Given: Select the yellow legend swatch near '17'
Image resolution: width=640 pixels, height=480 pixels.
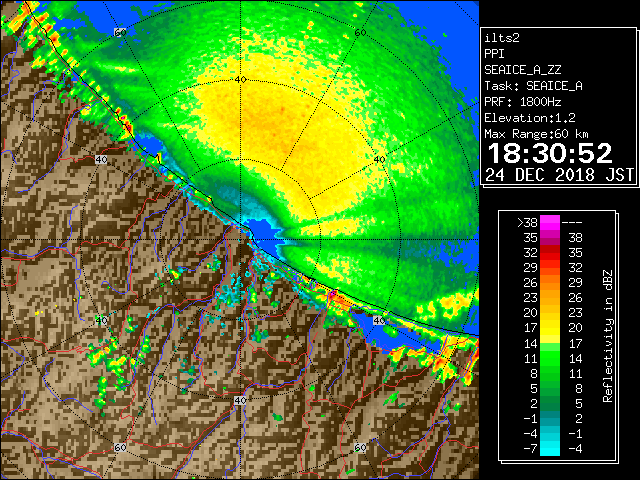Looking at the screenshot, I should point(550,328).
